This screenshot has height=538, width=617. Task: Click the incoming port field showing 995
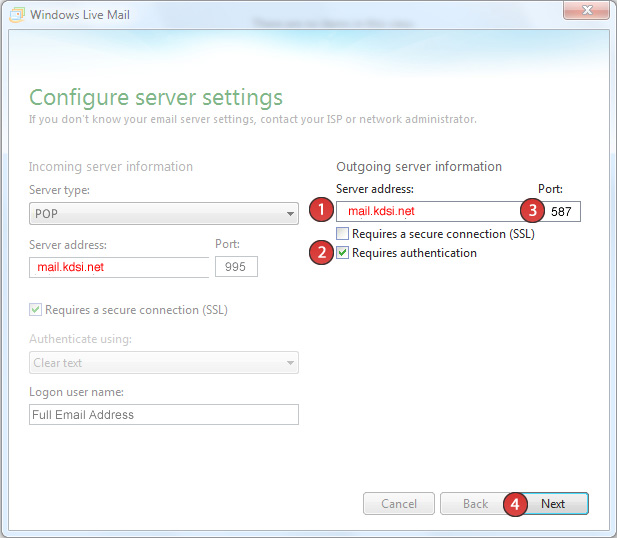(x=236, y=267)
